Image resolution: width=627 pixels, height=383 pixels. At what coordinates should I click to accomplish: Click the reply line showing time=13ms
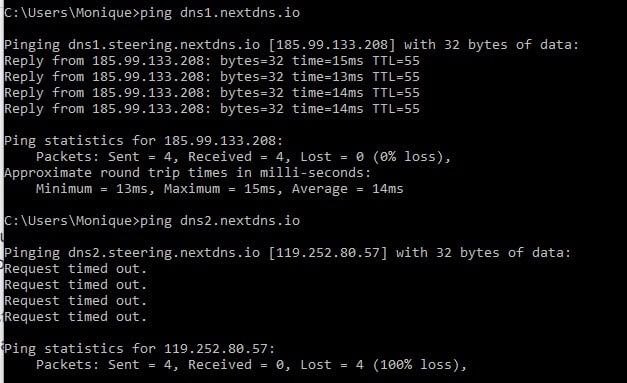coord(212,77)
